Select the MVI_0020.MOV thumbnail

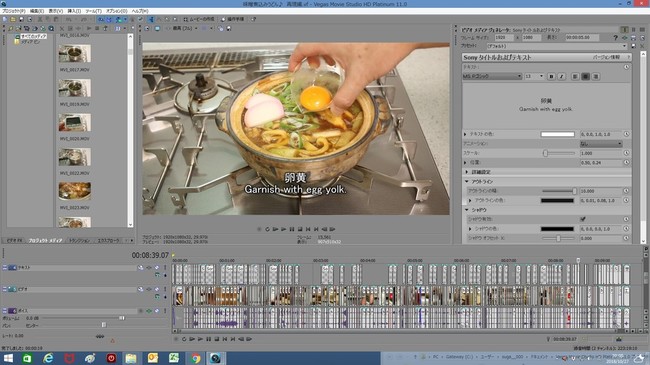75,123
